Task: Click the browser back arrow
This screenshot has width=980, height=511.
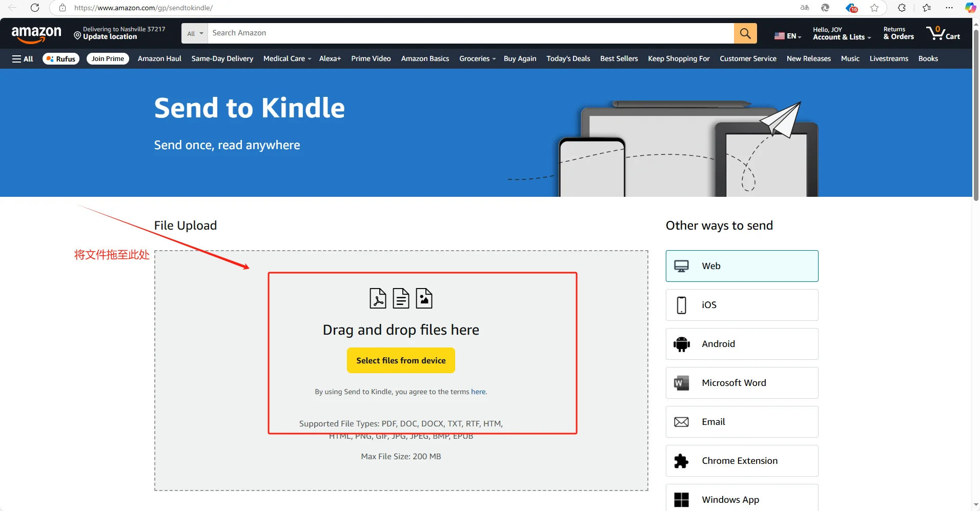Action: click(12, 8)
